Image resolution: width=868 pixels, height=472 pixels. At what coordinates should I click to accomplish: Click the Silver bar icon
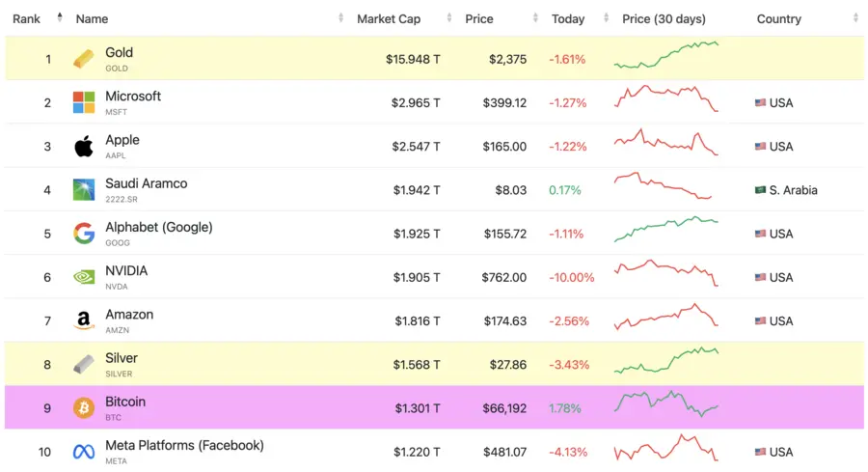84,364
